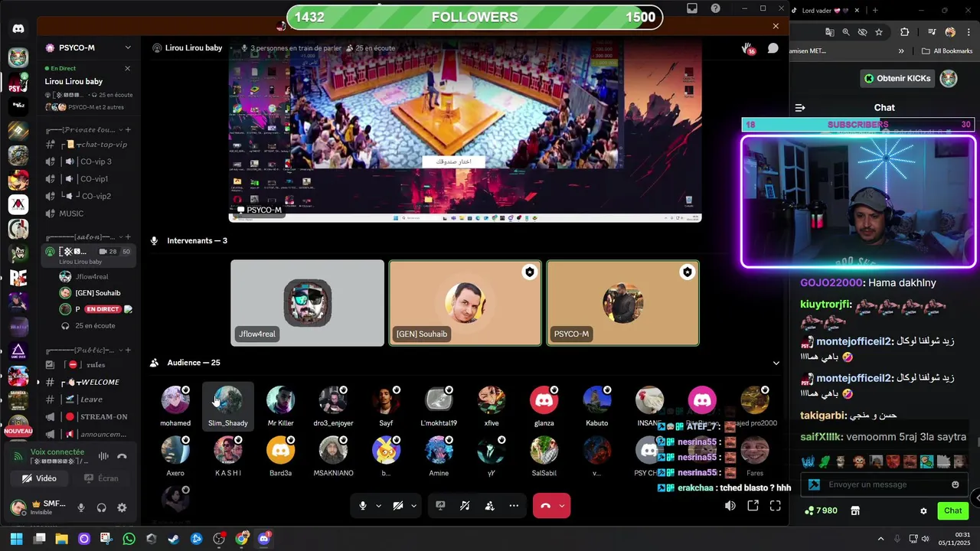Adjust stream volume speaker icon
The width and height of the screenshot is (980, 551).
tap(730, 506)
